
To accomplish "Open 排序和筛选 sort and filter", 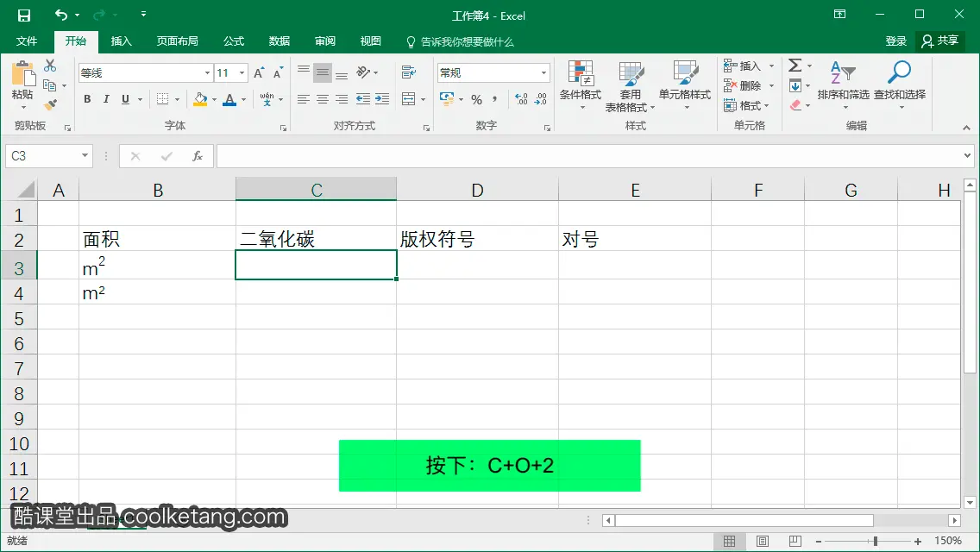I will pyautogui.click(x=843, y=85).
